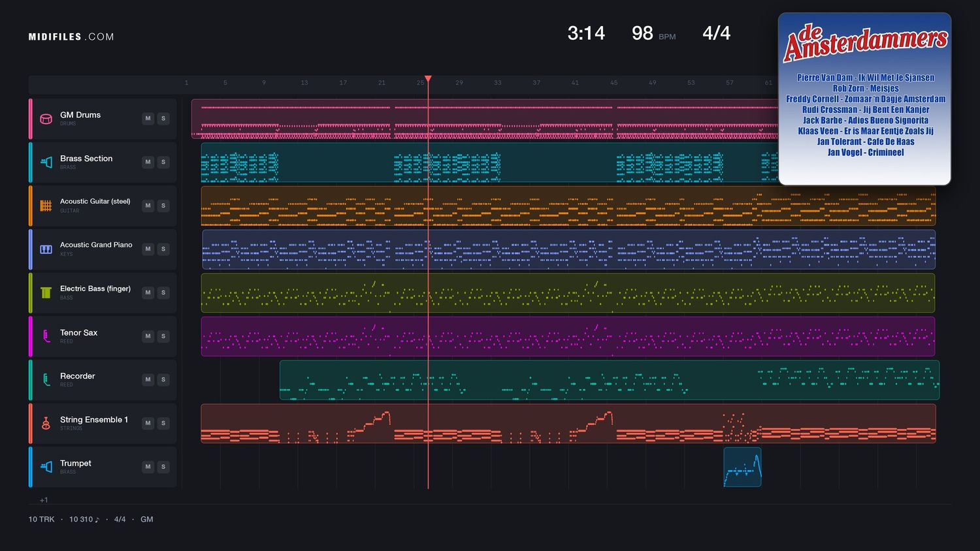Select the Trumpet track name

[76, 464]
